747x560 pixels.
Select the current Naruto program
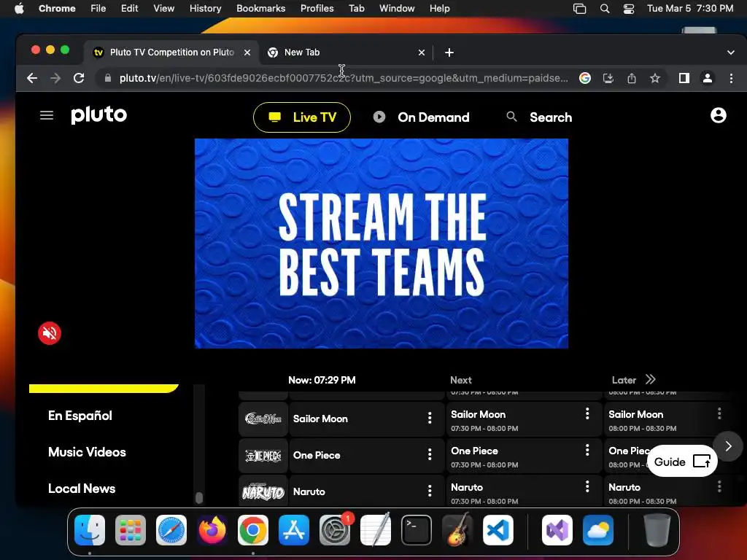pyautogui.click(x=366, y=491)
